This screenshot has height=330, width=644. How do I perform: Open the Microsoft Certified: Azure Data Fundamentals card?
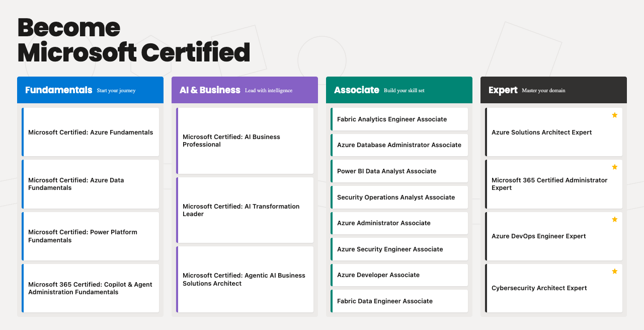pos(91,184)
